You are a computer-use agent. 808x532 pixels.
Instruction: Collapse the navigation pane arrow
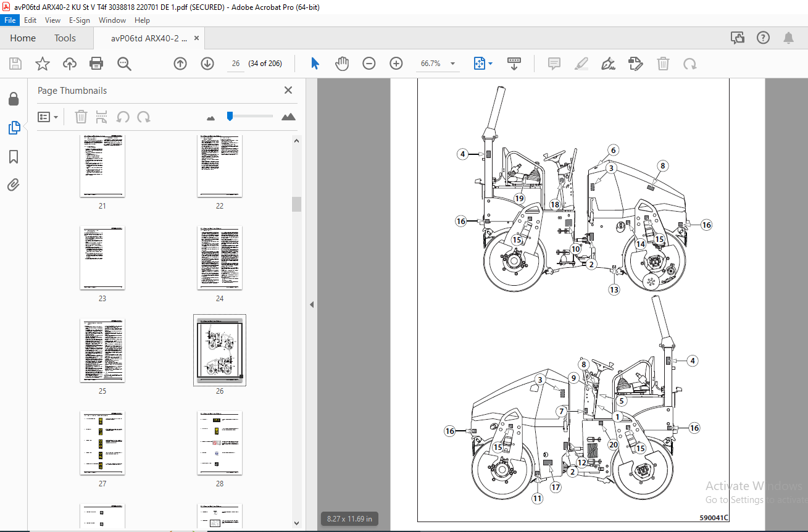coord(312,304)
